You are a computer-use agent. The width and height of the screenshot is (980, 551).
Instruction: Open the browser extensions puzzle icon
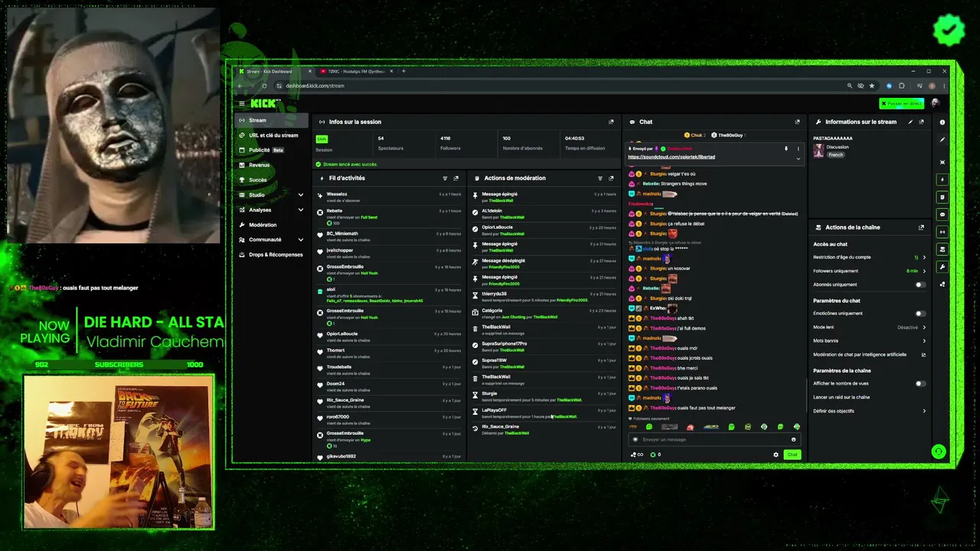click(902, 86)
